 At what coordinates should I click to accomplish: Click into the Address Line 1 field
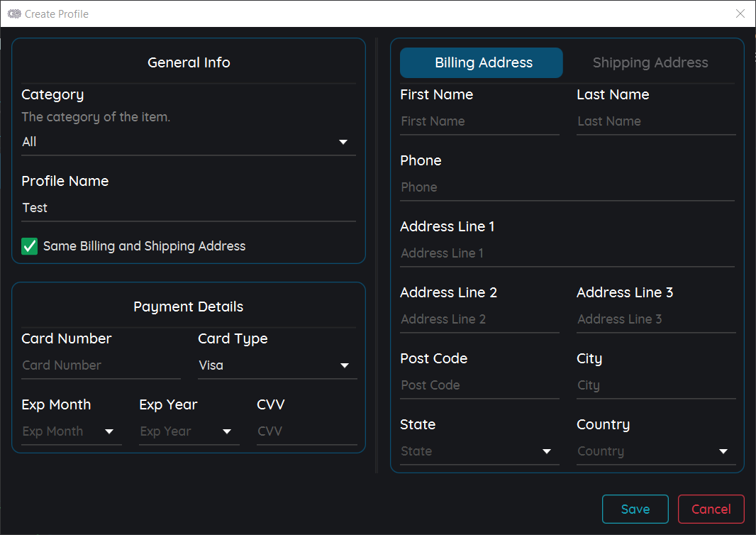tap(567, 253)
